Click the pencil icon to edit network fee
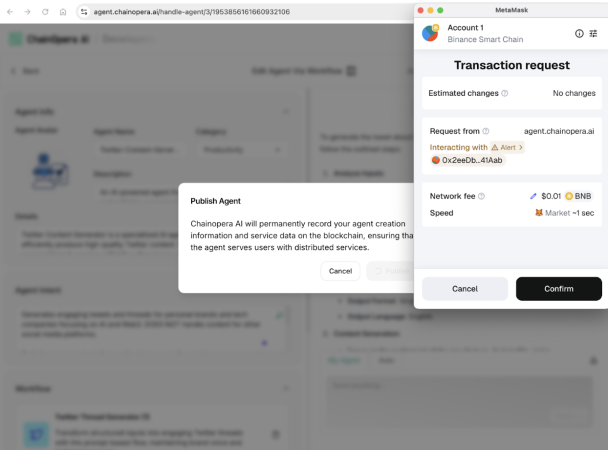Viewport: 608px width, 450px height. coord(533,196)
